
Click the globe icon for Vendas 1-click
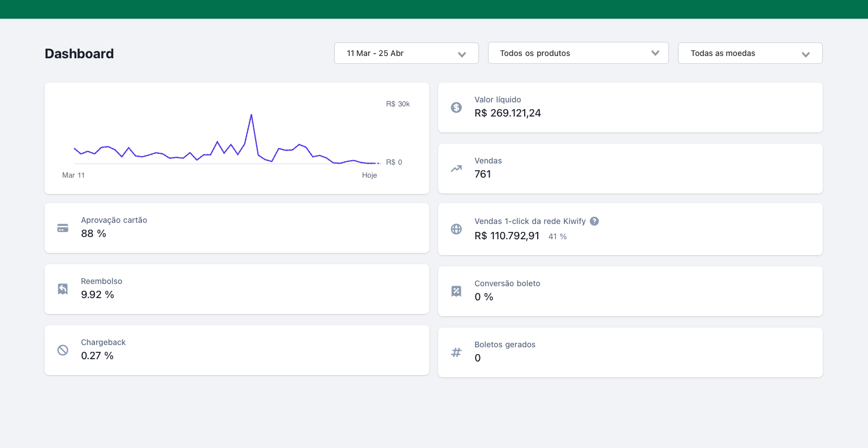456,229
